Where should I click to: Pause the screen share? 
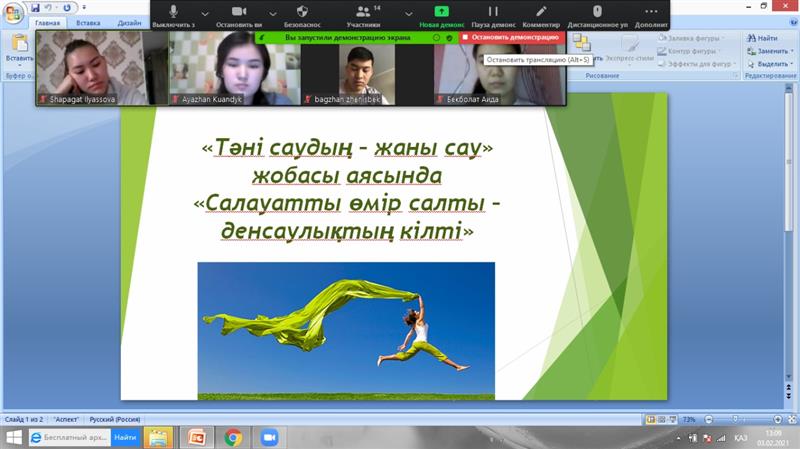(x=492, y=13)
